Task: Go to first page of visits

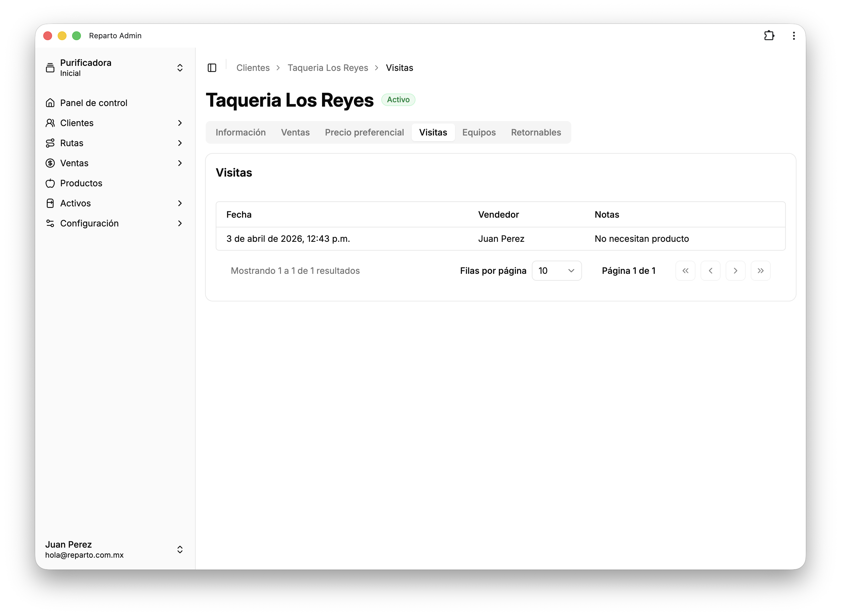Action: click(x=685, y=271)
